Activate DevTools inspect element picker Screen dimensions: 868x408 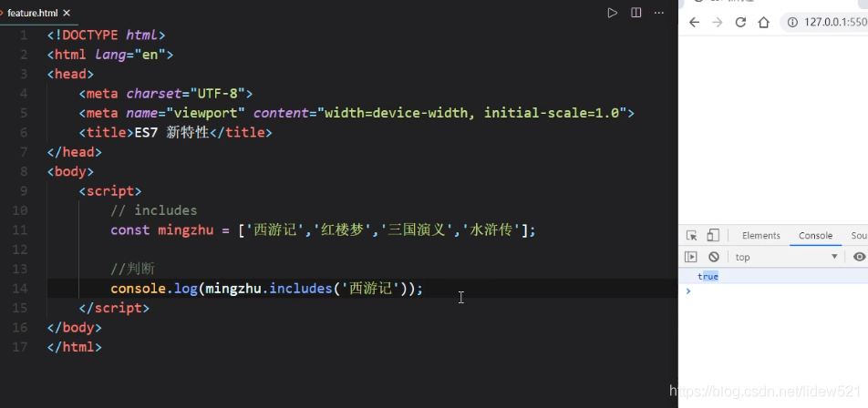(x=691, y=236)
